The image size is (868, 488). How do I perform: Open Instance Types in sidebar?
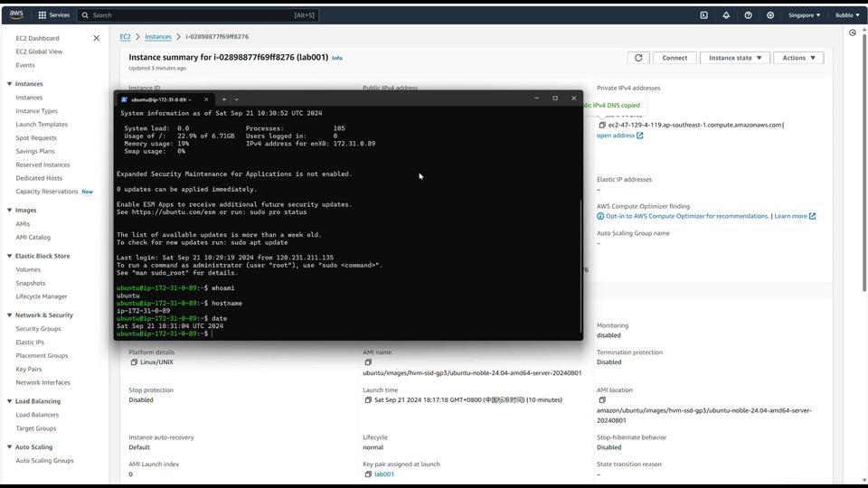tap(36, 111)
